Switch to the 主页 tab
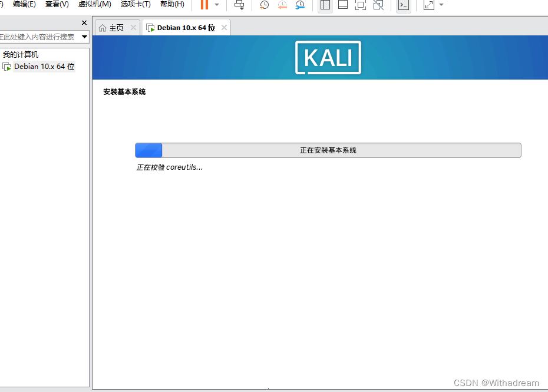 click(117, 28)
